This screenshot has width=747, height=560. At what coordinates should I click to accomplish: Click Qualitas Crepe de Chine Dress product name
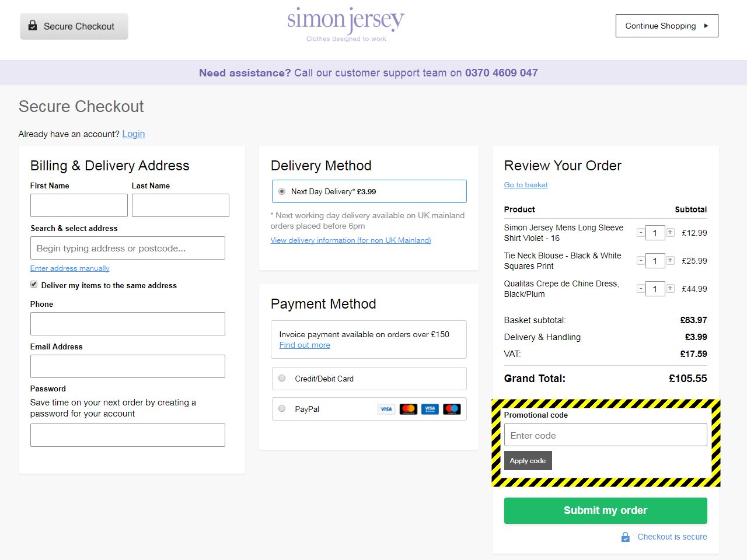[x=561, y=289]
